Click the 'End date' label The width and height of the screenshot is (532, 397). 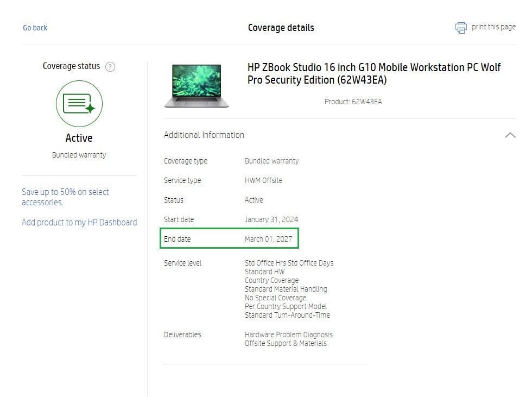pyautogui.click(x=177, y=239)
